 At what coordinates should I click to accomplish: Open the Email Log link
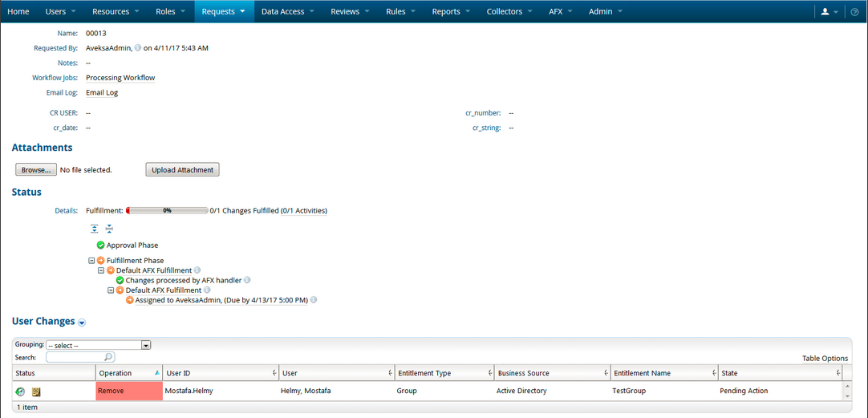click(x=102, y=93)
